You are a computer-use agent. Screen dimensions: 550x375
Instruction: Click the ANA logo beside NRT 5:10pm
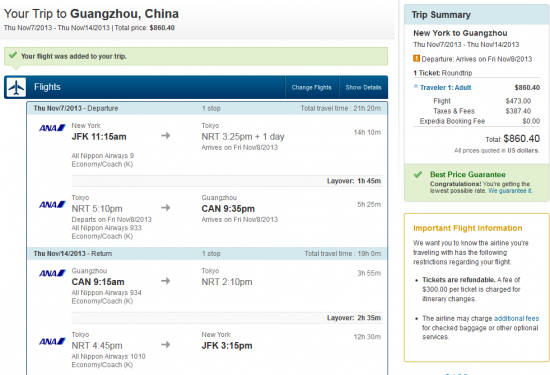[x=52, y=205]
